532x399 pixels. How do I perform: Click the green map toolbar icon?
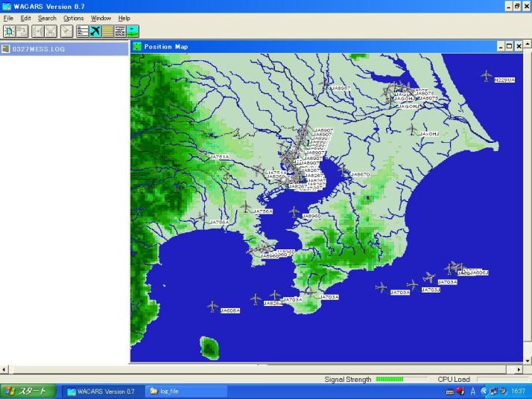(132, 31)
